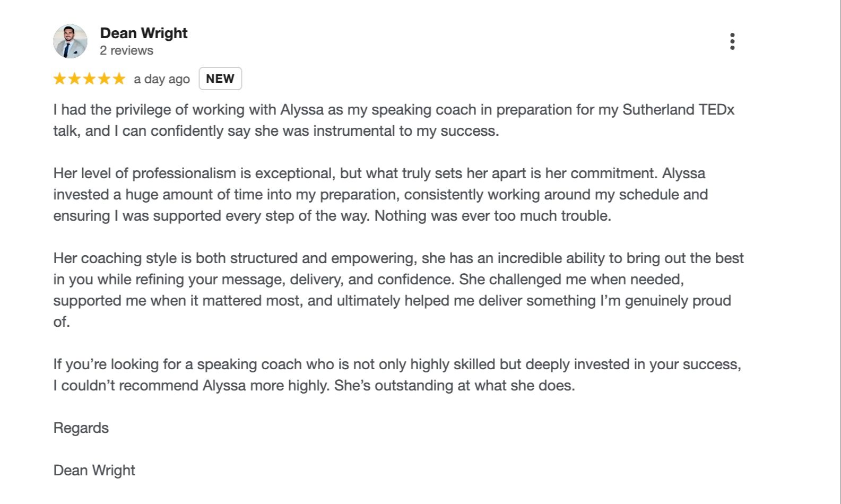Viewport: 841px width, 504px height.
Task: Click the word 'Regards' near the end
Action: pos(81,428)
